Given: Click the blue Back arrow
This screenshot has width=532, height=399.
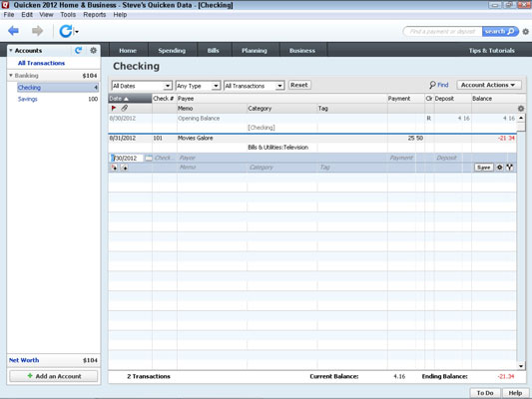Looking at the screenshot, I should click(13, 31).
